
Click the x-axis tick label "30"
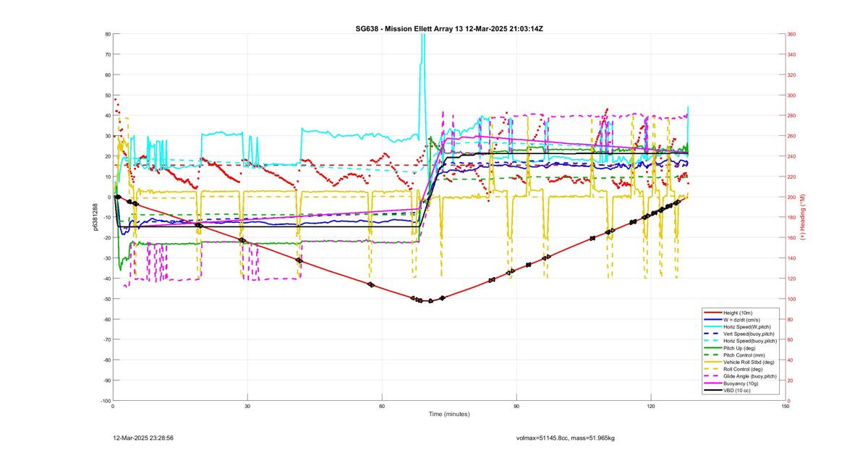247,406
